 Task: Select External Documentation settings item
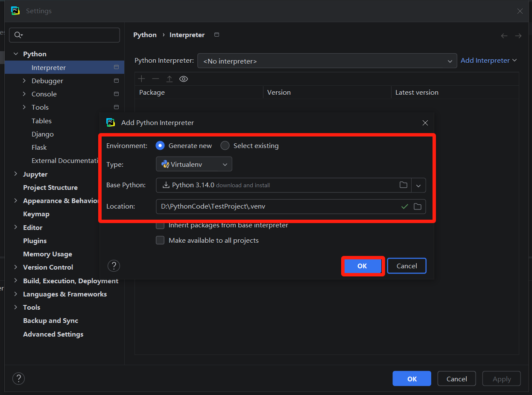click(x=64, y=160)
